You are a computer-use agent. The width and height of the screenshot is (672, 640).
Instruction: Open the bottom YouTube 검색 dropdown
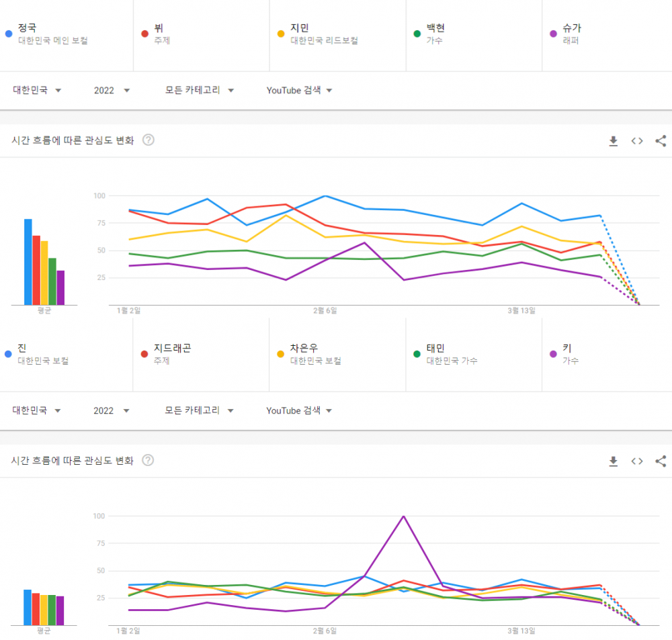click(300, 411)
